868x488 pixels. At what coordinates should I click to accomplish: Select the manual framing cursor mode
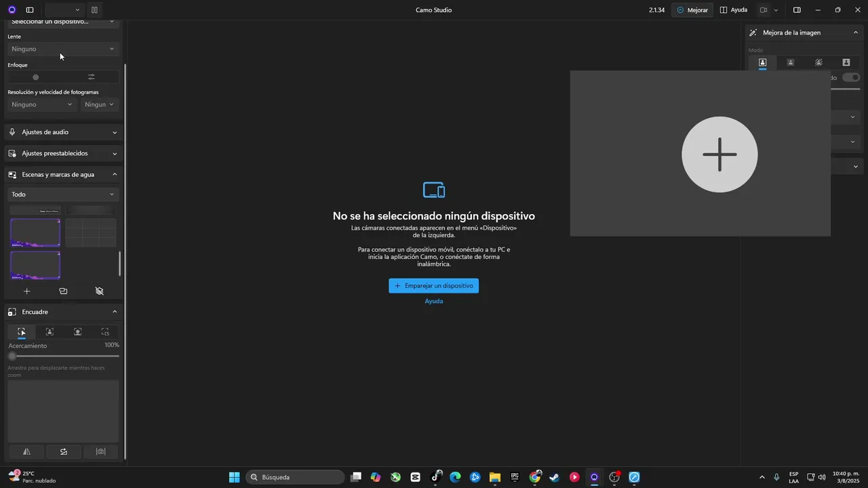[x=22, y=332]
